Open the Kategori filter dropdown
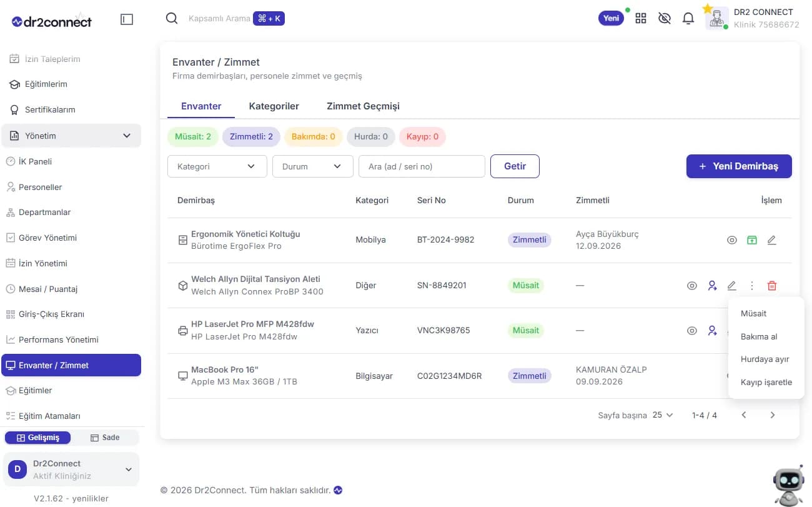The height and width of the screenshot is (507, 812). coord(217,166)
